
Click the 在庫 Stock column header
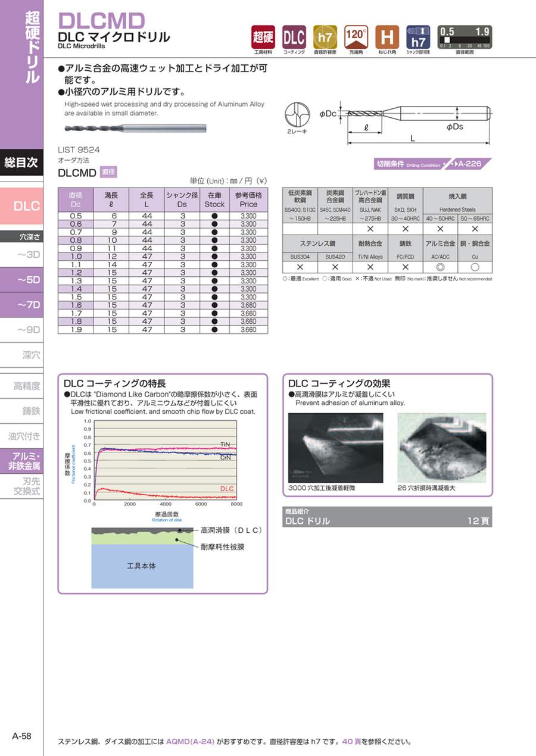click(214, 199)
